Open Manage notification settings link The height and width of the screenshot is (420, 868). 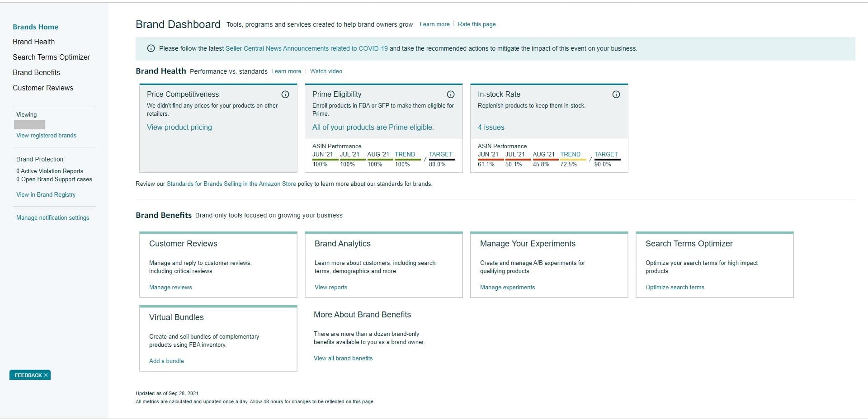tap(52, 217)
